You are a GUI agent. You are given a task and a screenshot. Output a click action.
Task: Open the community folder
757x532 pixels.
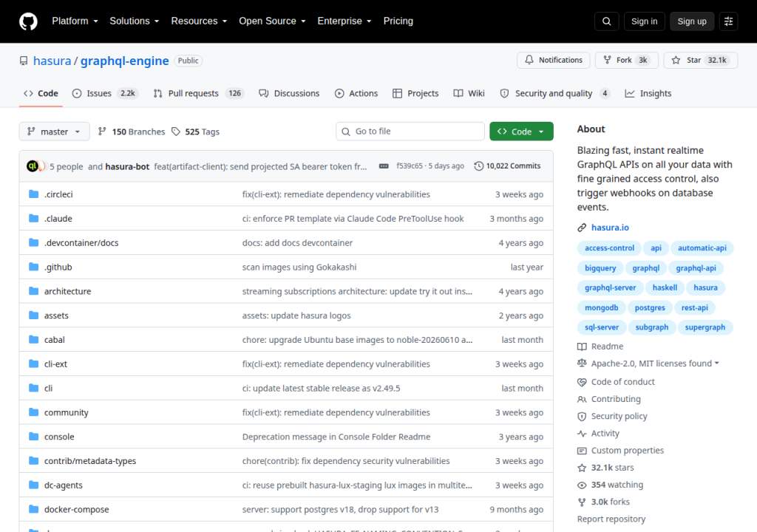point(66,412)
